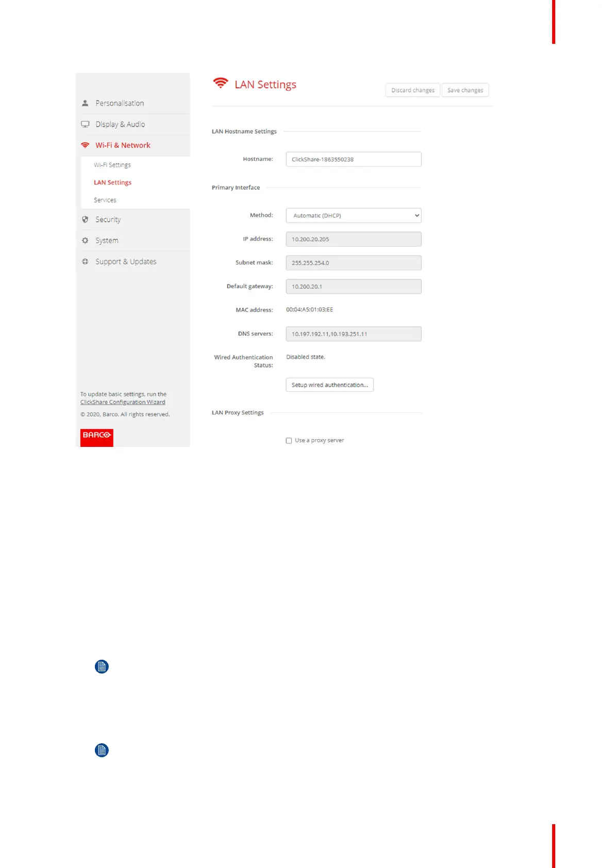614x868 pixels.
Task: Click Primary Interface heading
Action: click(236, 188)
